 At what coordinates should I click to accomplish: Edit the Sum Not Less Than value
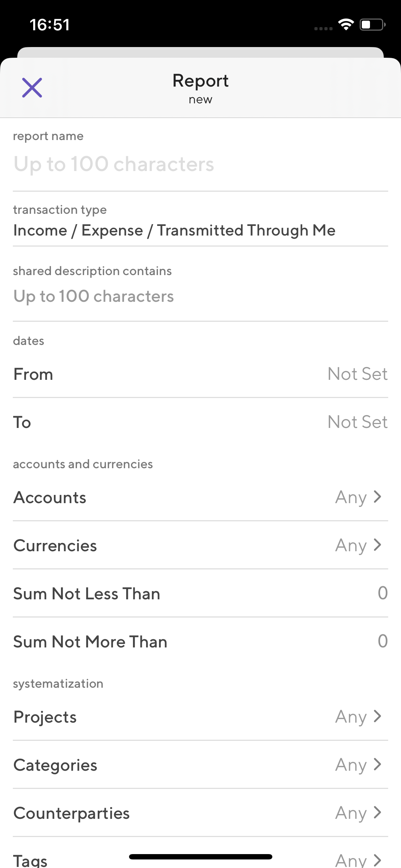(382, 593)
